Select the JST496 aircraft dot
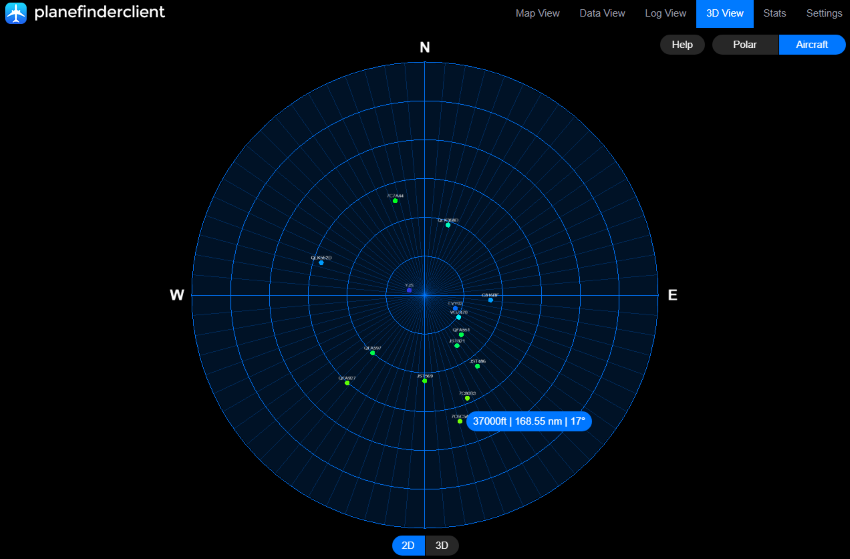 pos(477,366)
